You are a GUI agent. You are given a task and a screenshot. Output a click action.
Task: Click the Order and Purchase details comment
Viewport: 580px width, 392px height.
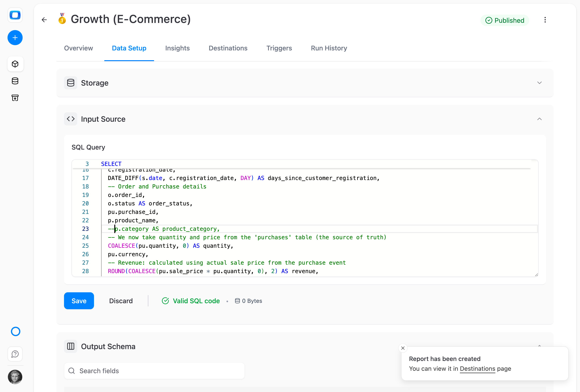click(157, 187)
